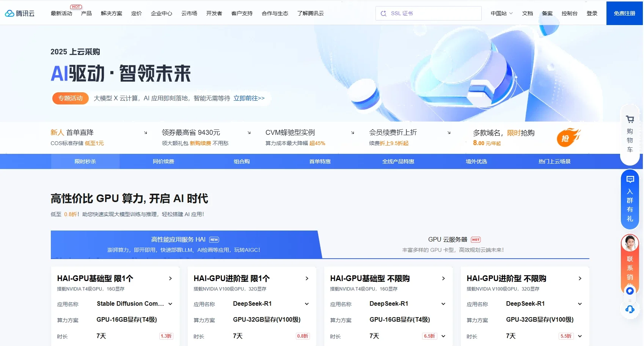
Task: Open the 产品 menu in top navigation
Action: click(x=86, y=13)
